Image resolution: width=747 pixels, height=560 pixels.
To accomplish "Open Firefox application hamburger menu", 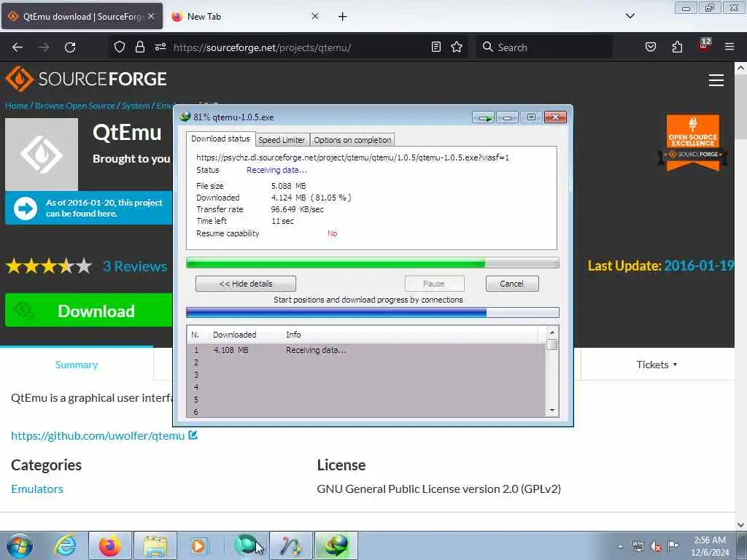I will coord(729,47).
